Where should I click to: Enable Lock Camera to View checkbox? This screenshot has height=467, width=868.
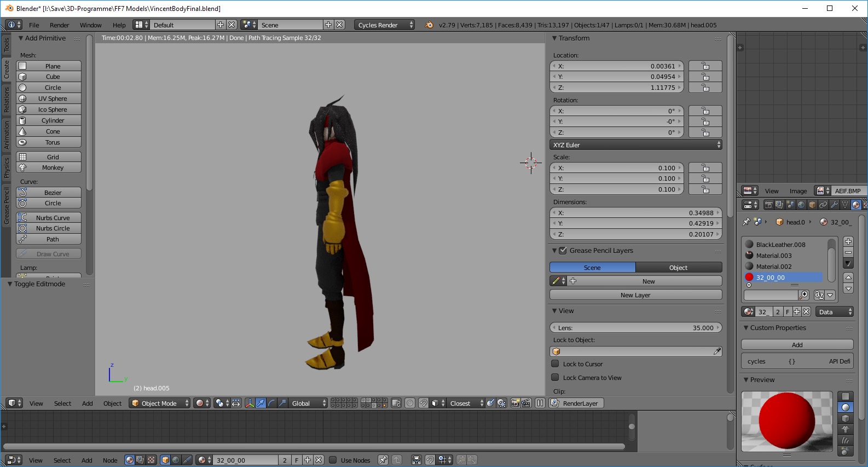coord(555,377)
